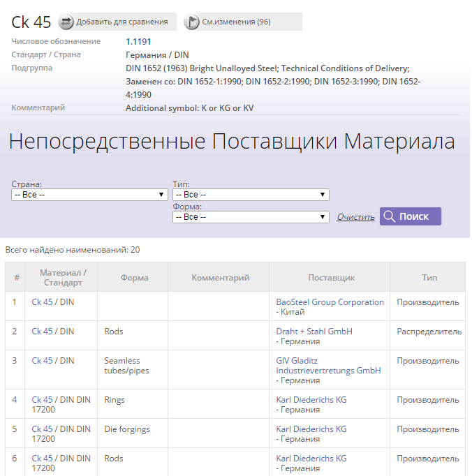Open the Страна country dropdown
This screenshot has height=476, width=472.
[89, 195]
